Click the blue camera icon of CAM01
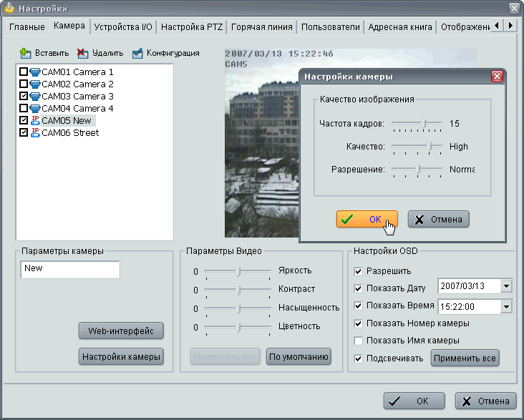The image size is (524, 420). point(35,72)
